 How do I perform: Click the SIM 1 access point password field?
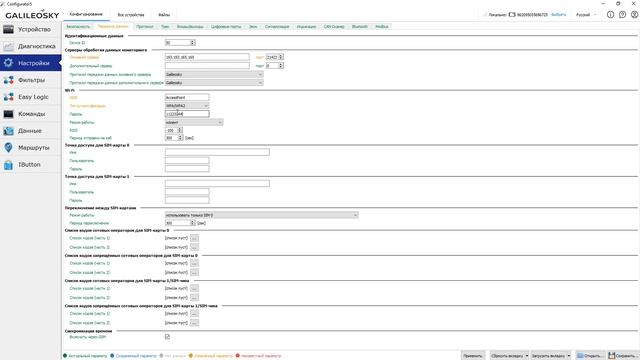click(x=187, y=200)
